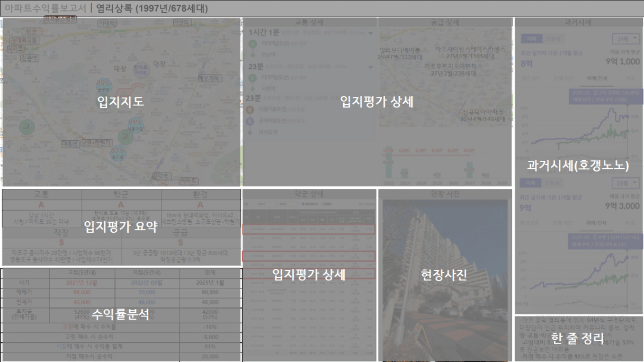Click the 98,600 peak sale price cell
Screen dimensions: 644x362
tap(81, 292)
